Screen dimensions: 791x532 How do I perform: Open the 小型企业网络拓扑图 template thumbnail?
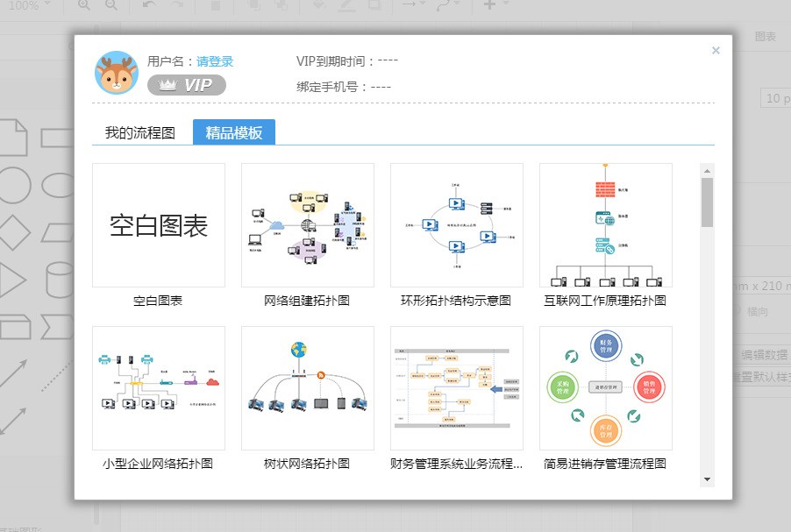[x=159, y=387]
